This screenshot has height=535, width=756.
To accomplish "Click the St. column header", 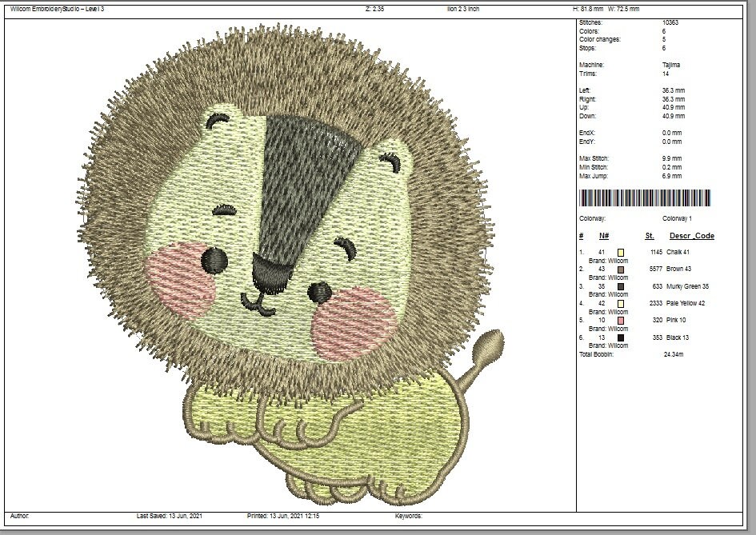I will (x=650, y=236).
